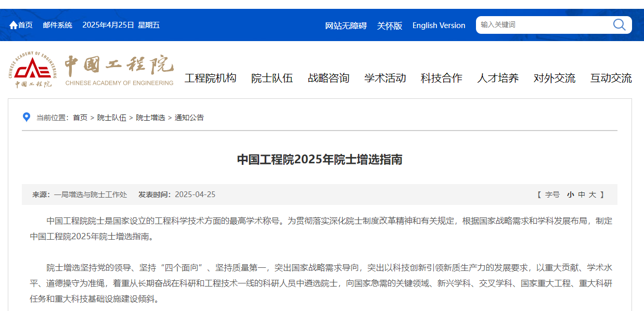Set font size to medium (中)
This screenshot has width=644, height=311.
coord(582,195)
